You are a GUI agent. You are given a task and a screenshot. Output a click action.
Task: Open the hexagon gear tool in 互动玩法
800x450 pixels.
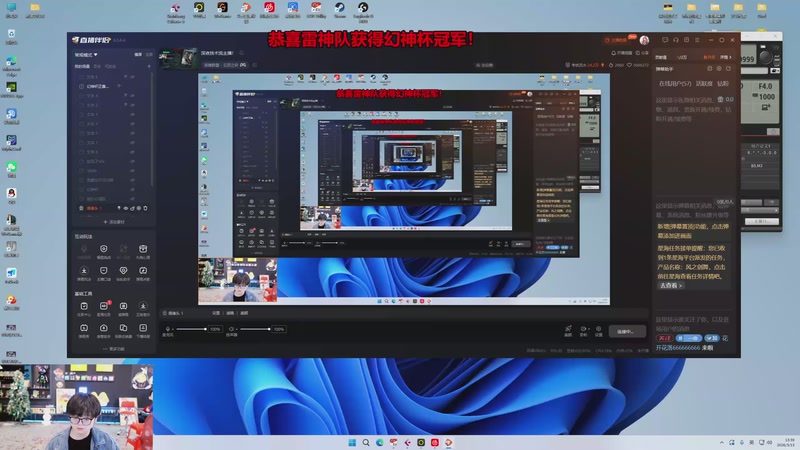coord(104,248)
